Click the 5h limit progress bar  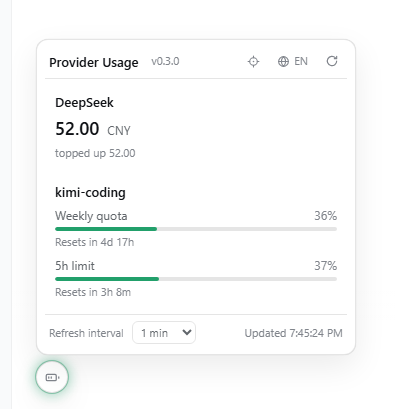point(196,279)
